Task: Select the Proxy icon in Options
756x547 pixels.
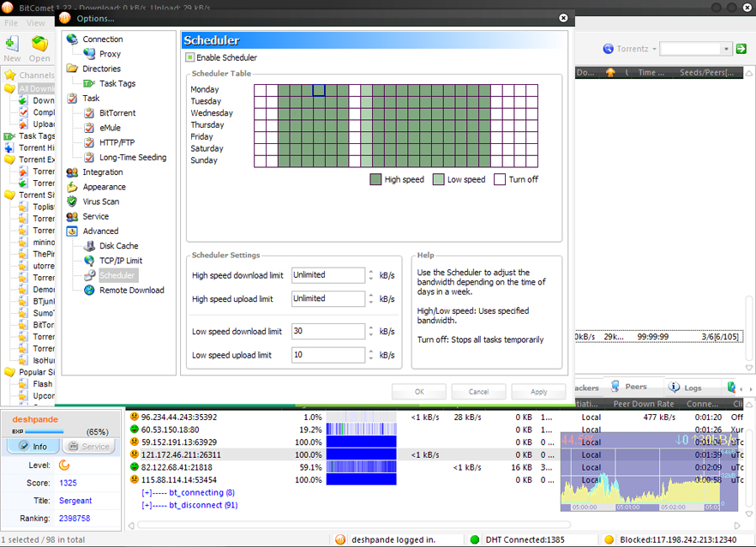Action: pos(89,53)
